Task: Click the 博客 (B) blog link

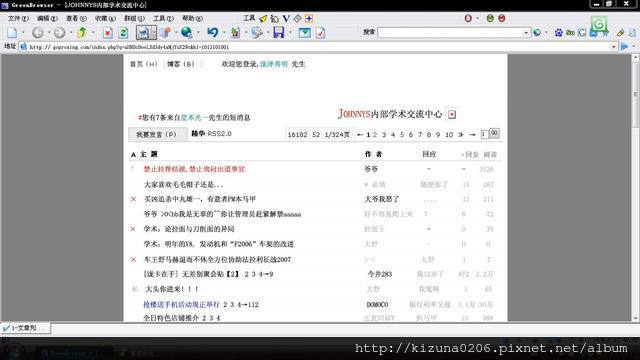Action: pyautogui.click(x=180, y=64)
